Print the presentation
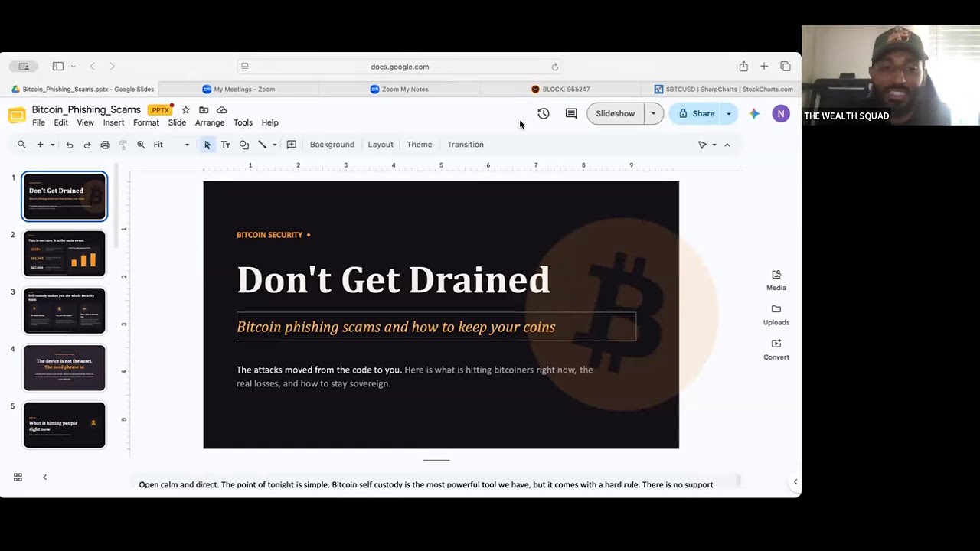 pos(105,145)
